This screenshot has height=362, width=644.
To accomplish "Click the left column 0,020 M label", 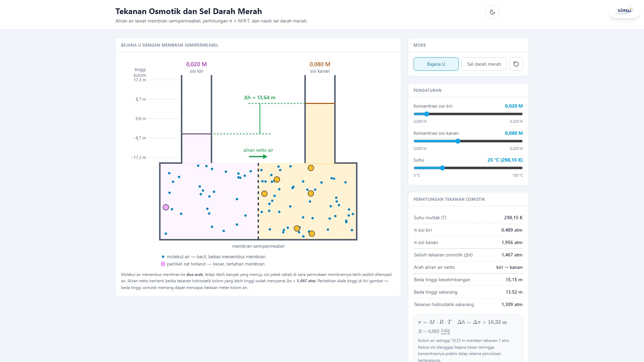I will [x=197, y=64].
